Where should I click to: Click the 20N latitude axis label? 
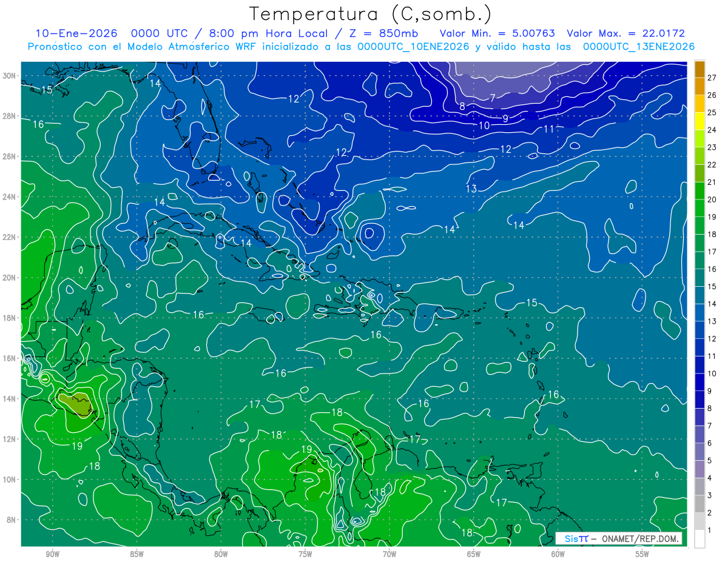(x=10, y=278)
